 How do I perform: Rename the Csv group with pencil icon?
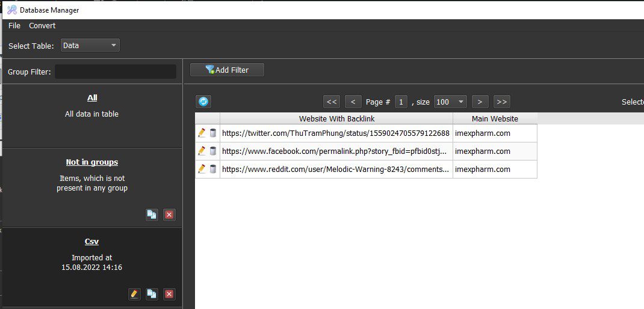click(x=134, y=294)
